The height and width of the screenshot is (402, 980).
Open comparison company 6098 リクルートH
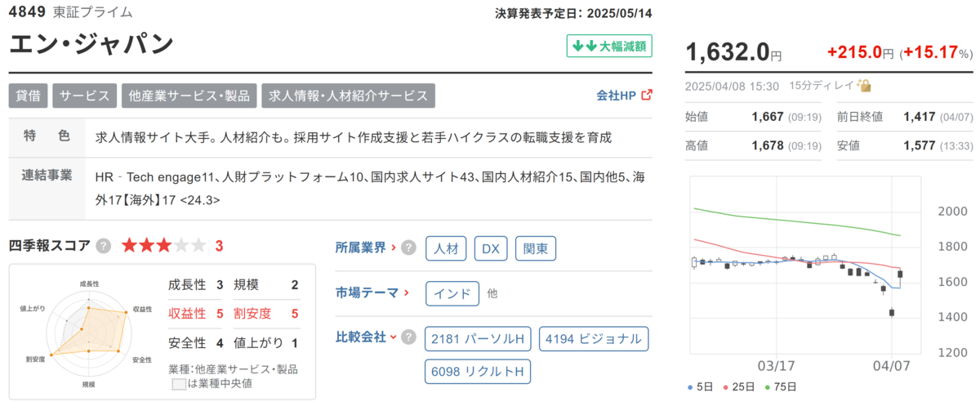tap(479, 372)
